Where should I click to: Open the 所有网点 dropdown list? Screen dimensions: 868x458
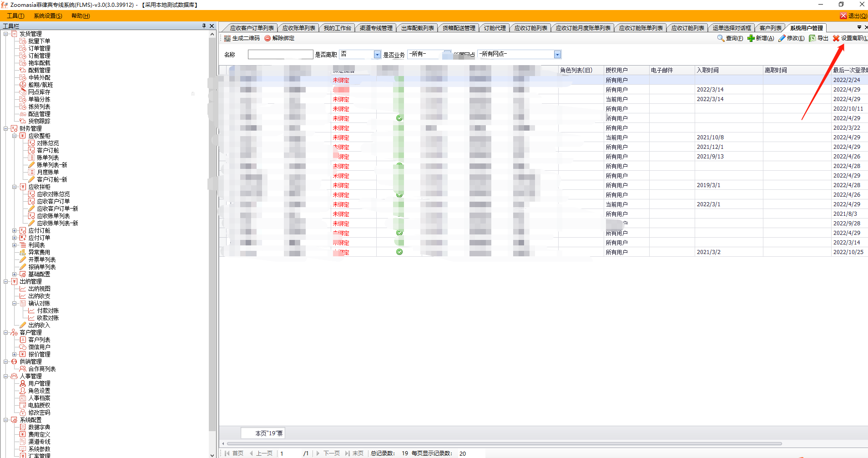pyautogui.click(x=557, y=55)
